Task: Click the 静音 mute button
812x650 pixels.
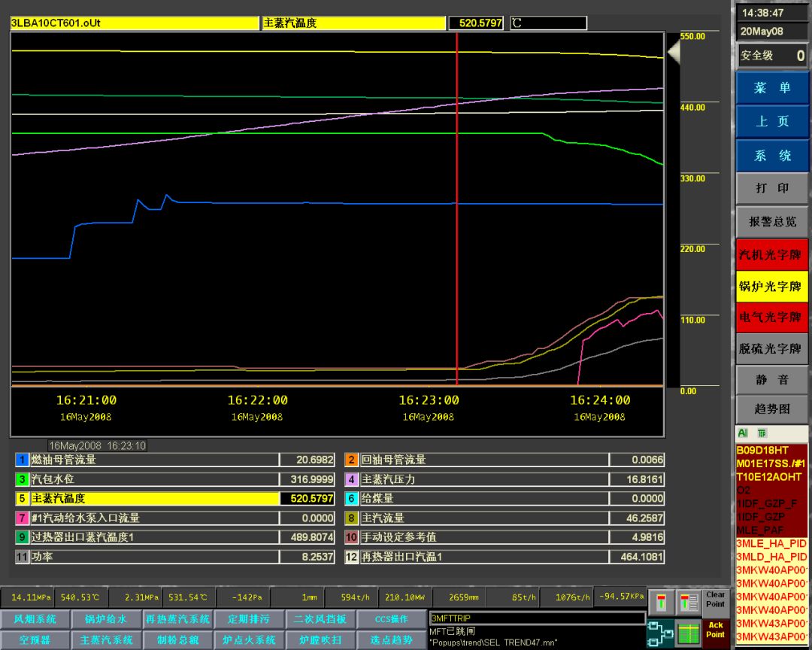Action: (771, 380)
